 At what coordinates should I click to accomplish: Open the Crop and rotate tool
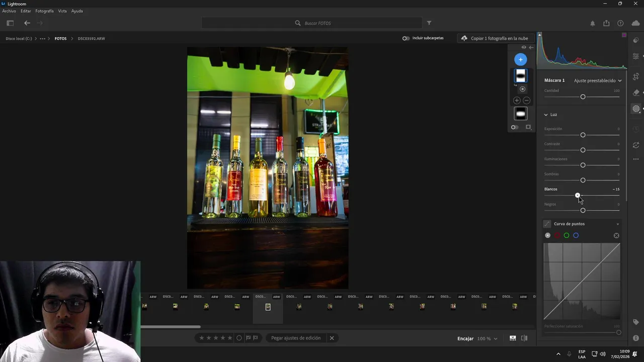[636, 76]
